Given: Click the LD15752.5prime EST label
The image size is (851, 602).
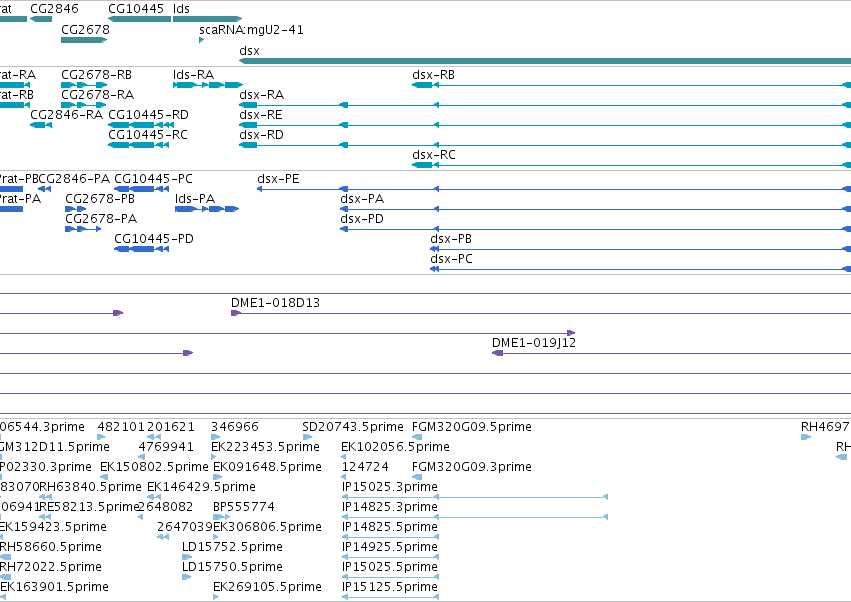Looking at the screenshot, I should pos(232,547).
